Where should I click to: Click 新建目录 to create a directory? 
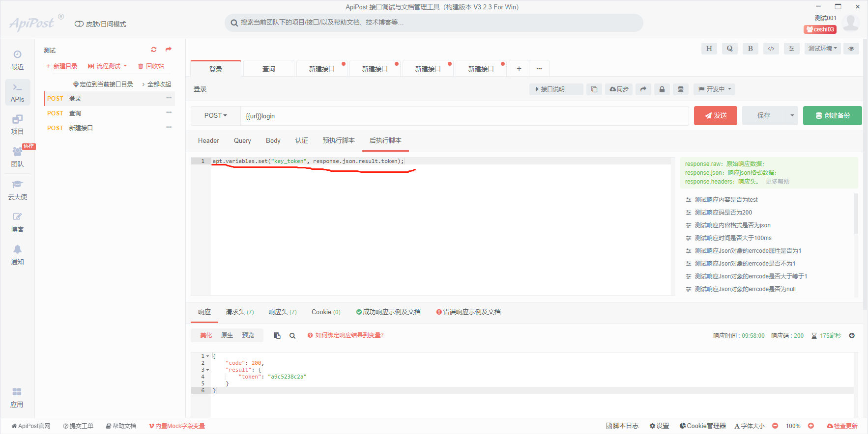tap(61, 66)
